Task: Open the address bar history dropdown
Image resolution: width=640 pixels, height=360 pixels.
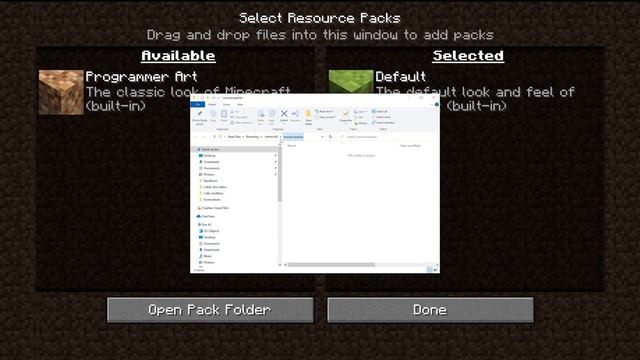Action: [x=322, y=137]
